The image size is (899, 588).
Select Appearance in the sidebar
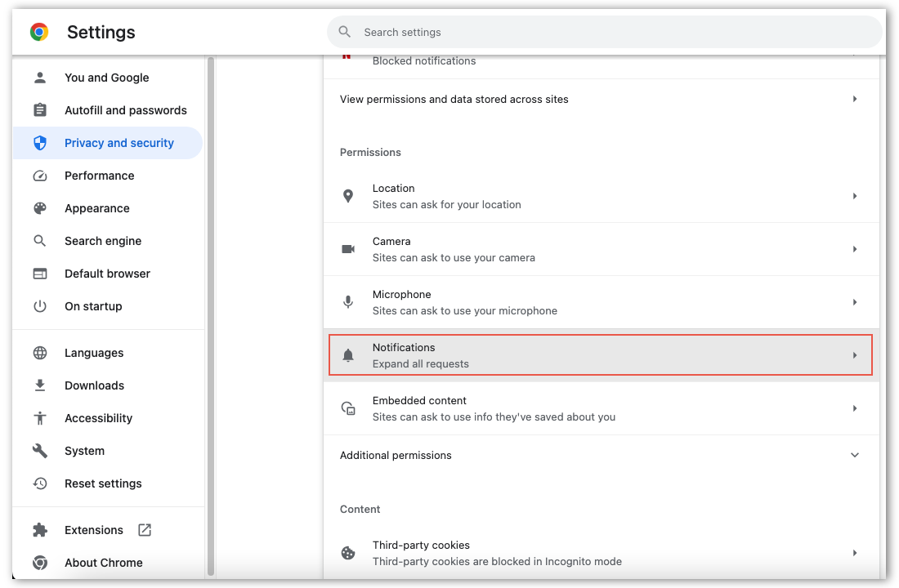tap(98, 207)
